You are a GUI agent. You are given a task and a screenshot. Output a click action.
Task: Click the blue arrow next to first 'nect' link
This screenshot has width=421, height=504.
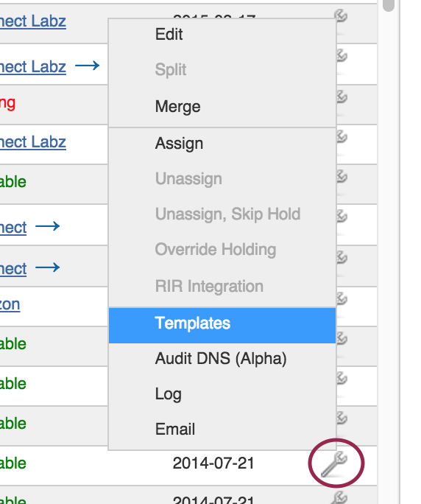pos(48,226)
